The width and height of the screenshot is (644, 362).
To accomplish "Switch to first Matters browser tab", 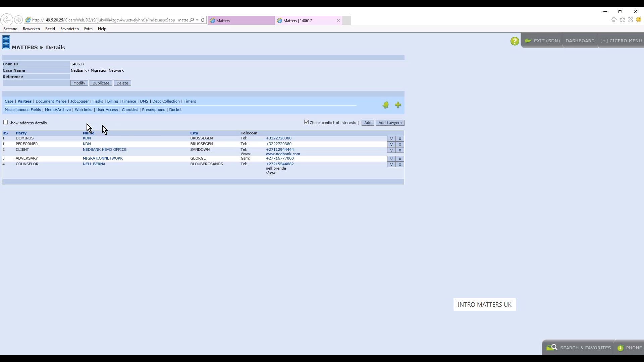I will 241,20.
